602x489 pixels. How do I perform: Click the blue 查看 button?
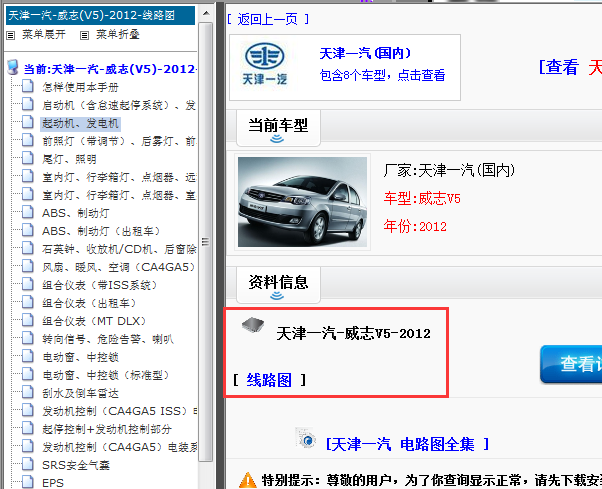tap(571, 364)
